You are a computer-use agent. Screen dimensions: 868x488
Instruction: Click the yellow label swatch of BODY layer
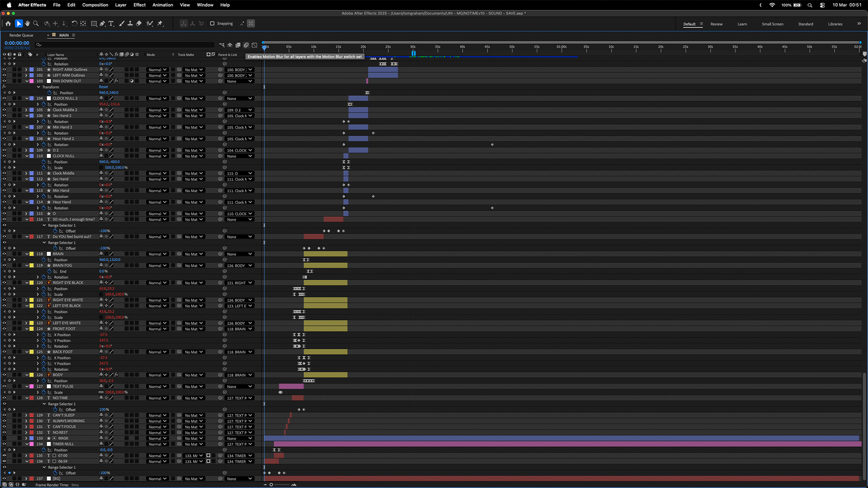point(32,375)
